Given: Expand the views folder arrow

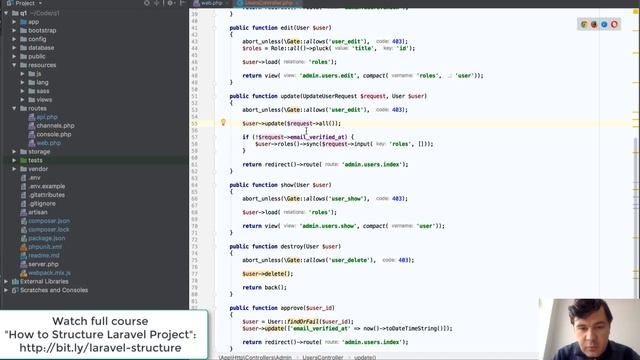Looking at the screenshot, I should (x=22, y=100).
